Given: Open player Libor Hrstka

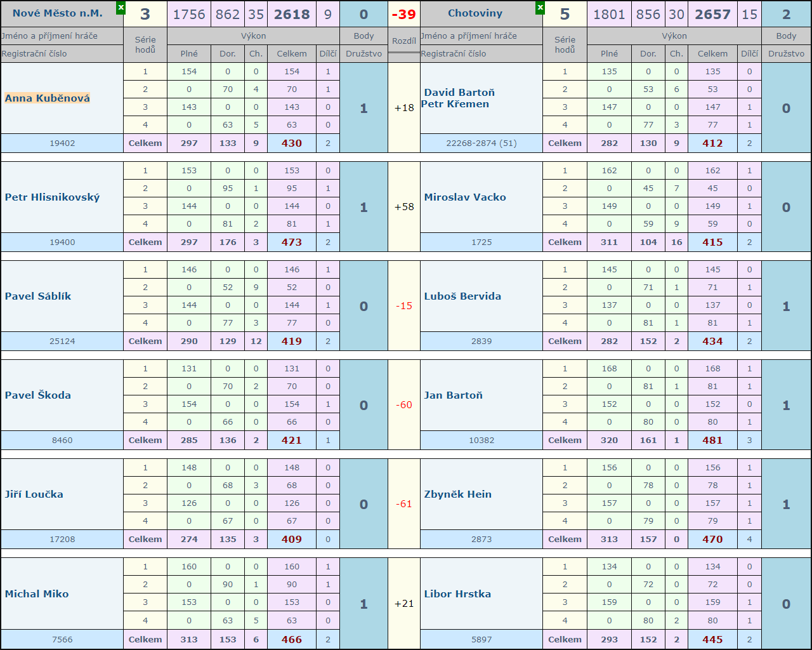Looking at the screenshot, I should (x=457, y=594).
